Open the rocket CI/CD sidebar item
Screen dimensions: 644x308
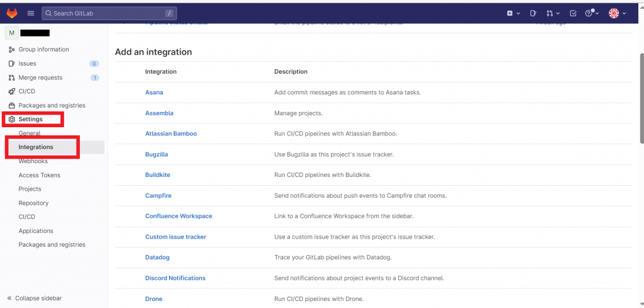coord(26,91)
